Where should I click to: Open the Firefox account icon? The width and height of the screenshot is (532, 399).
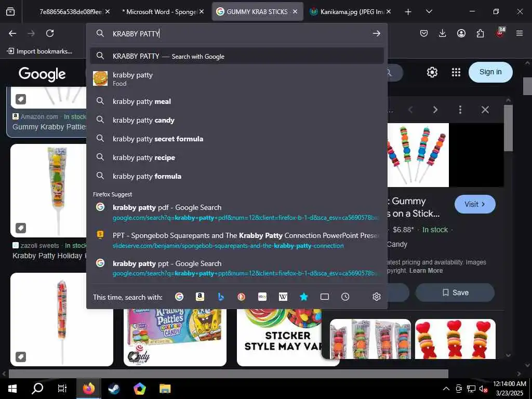point(461,33)
